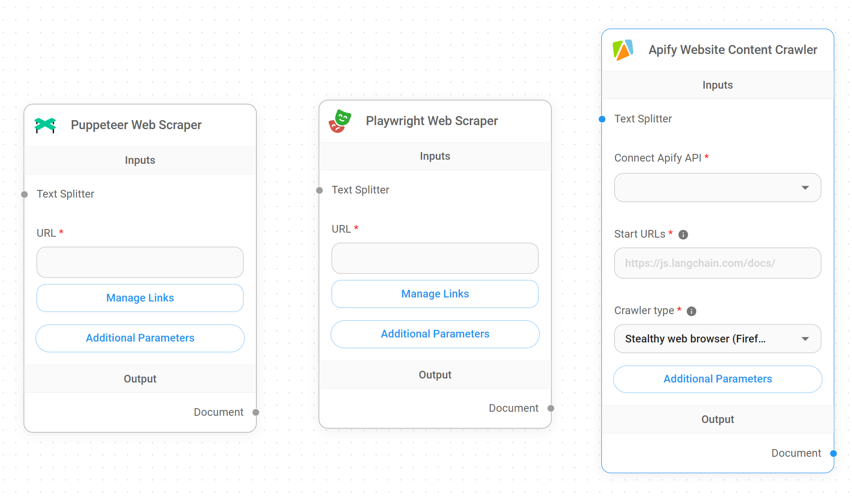
Task: Click Puppeteer's Text Splitter input anchor
Action: click(x=25, y=194)
